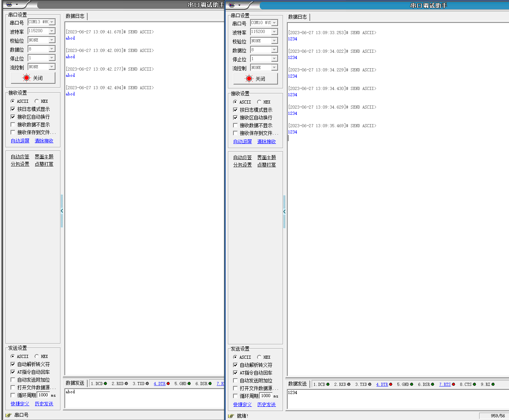Click 自动滚屏 link in left window
Screen dimensions: 509x420
(20, 141)
